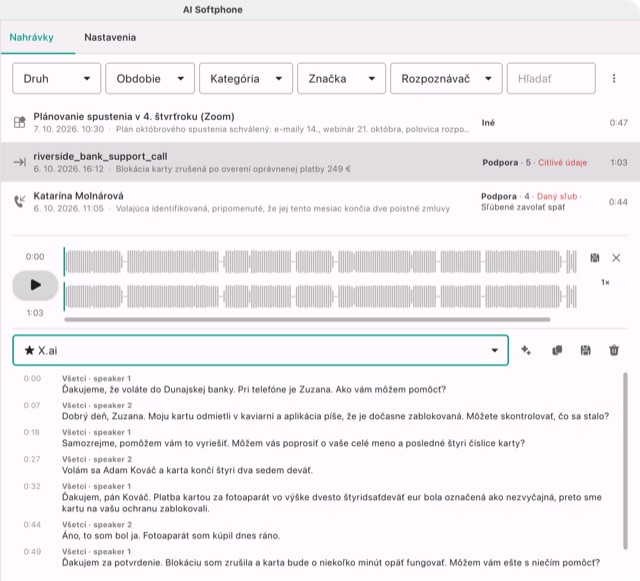Click the 0:47 duration of the Zoom recording
Viewport: 640px width, 581px height.
tap(618, 123)
